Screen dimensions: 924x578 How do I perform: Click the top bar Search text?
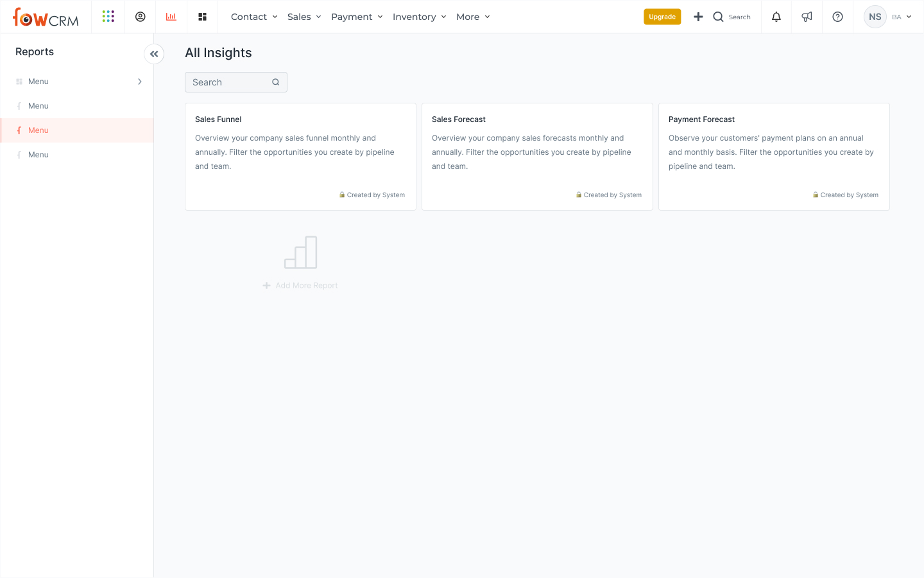[739, 17]
